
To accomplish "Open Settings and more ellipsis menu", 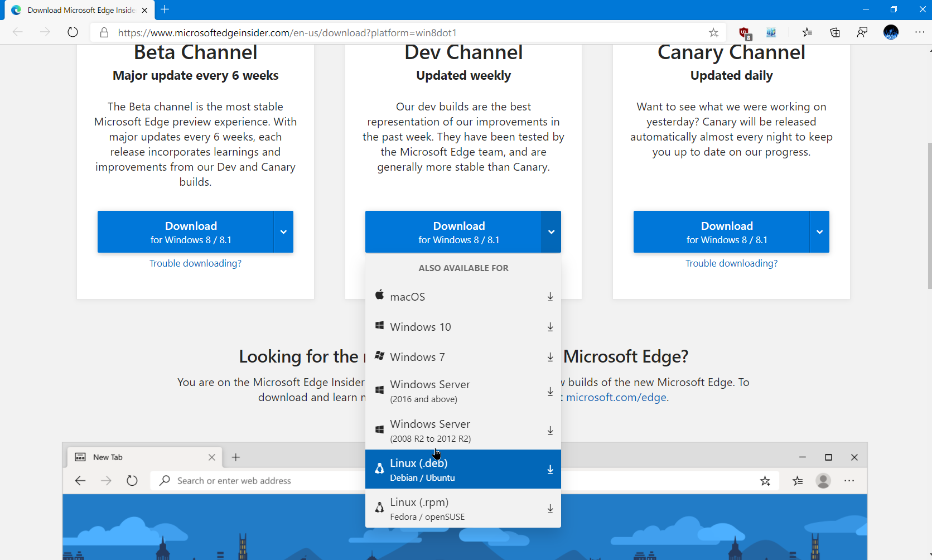I will click(x=920, y=32).
